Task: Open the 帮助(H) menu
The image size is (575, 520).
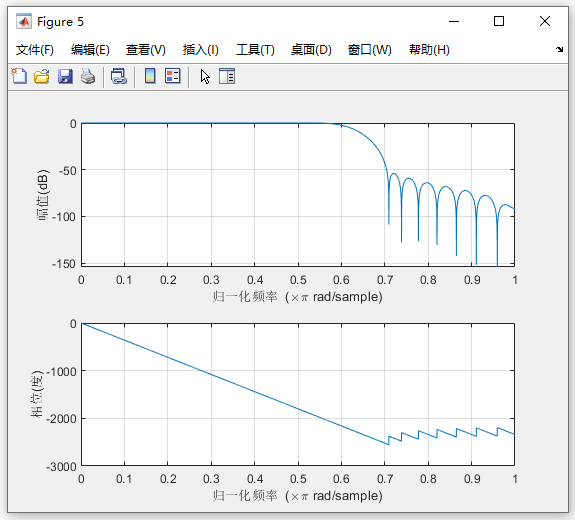Action: point(429,50)
